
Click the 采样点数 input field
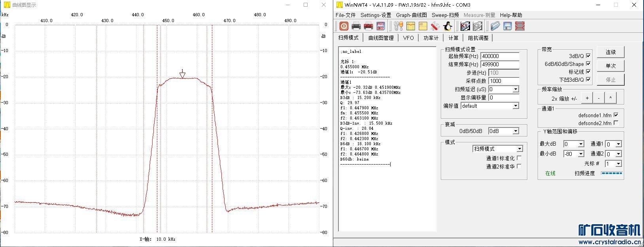[x=504, y=81]
